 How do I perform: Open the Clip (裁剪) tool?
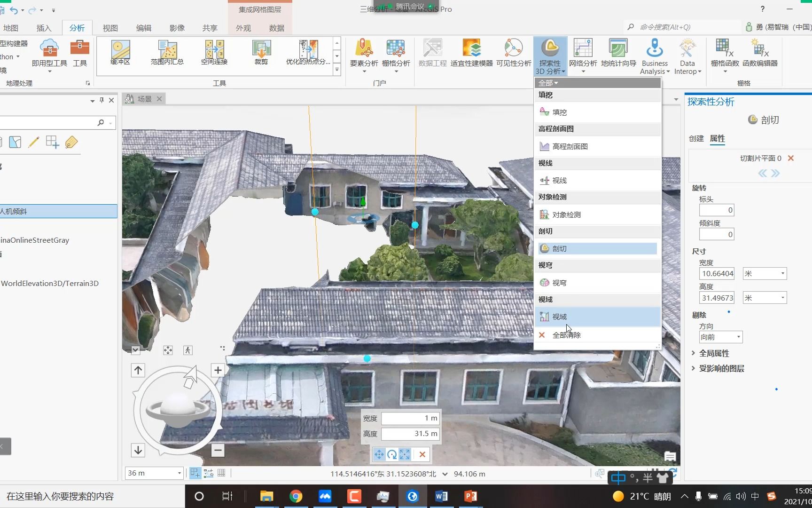click(261, 53)
